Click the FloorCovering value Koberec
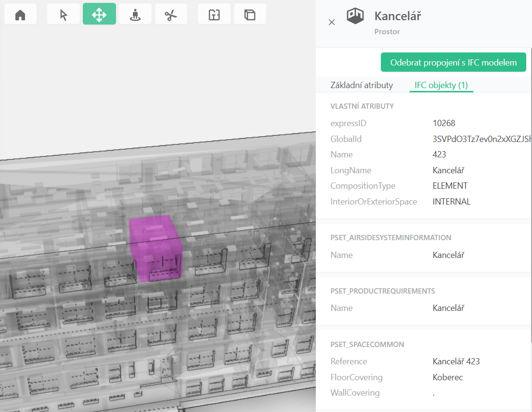 448,377
